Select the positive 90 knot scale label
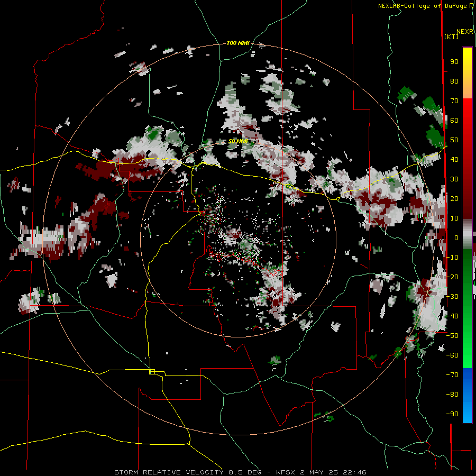This screenshot has height=476, width=476. [x=454, y=62]
